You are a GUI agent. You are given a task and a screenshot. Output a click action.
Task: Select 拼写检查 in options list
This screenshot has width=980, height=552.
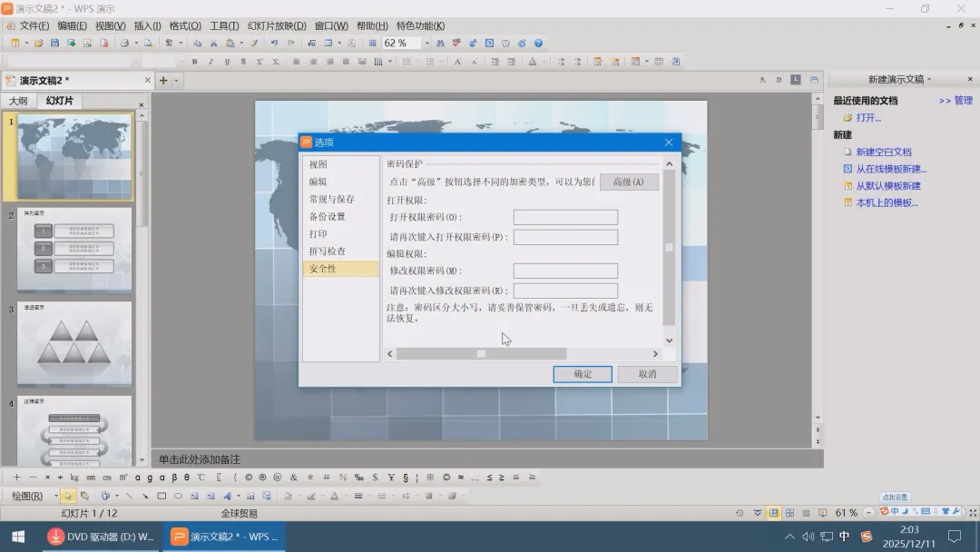click(328, 251)
